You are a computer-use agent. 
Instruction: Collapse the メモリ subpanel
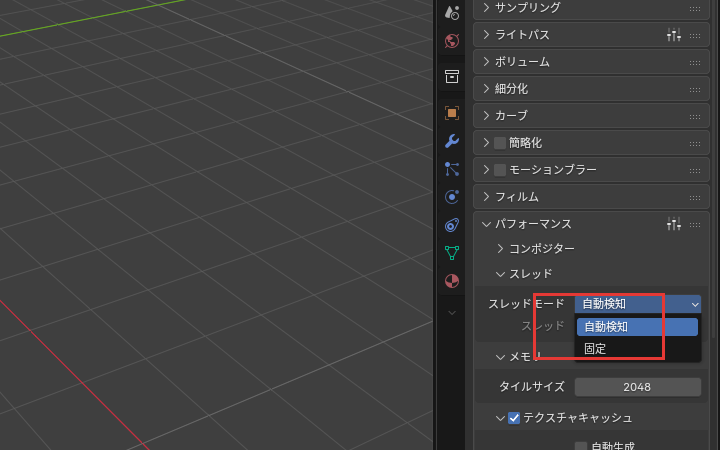[501, 357]
